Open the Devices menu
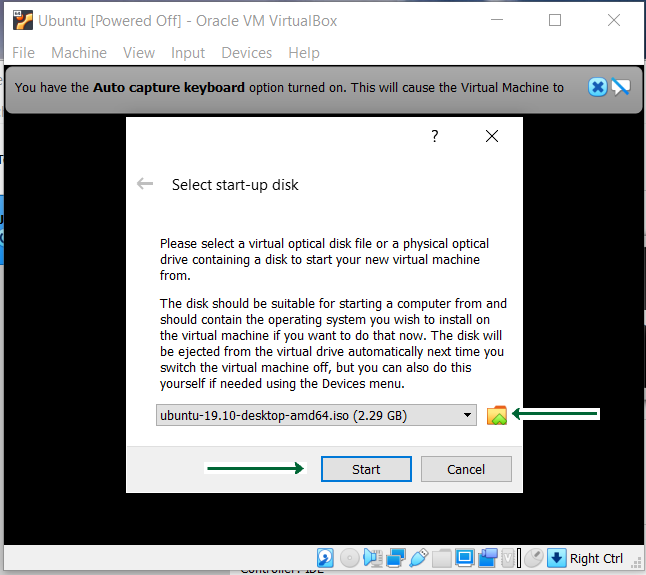Viewport: 646px width, 575px height. pos(246,53)
